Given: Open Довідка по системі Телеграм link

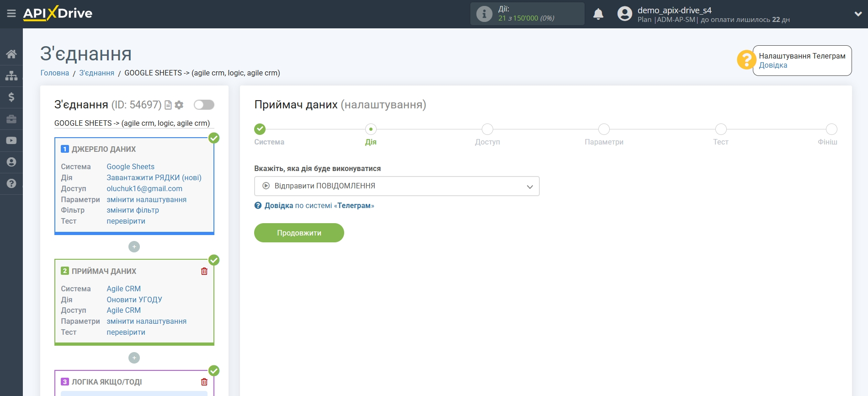Looking at the screenshot, I should click(319, 206).
